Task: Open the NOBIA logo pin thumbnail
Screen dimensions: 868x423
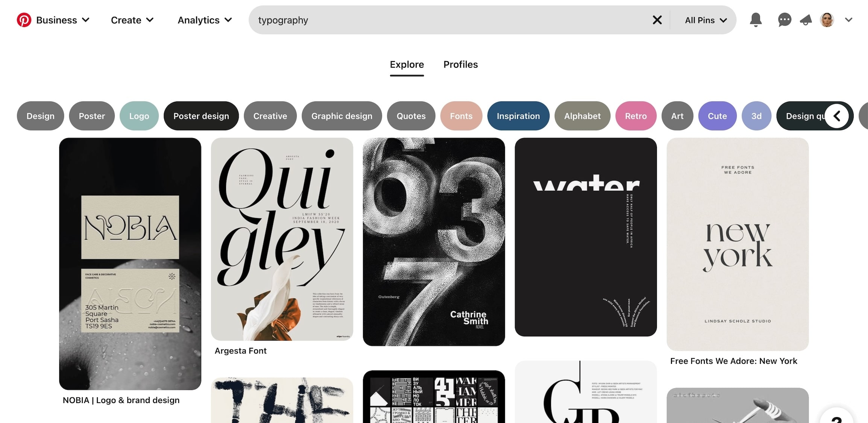Action: pos(130,264)
